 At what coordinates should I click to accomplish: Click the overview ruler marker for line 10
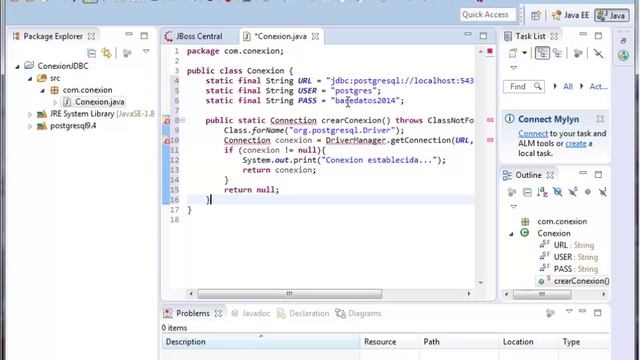(490, 140)
